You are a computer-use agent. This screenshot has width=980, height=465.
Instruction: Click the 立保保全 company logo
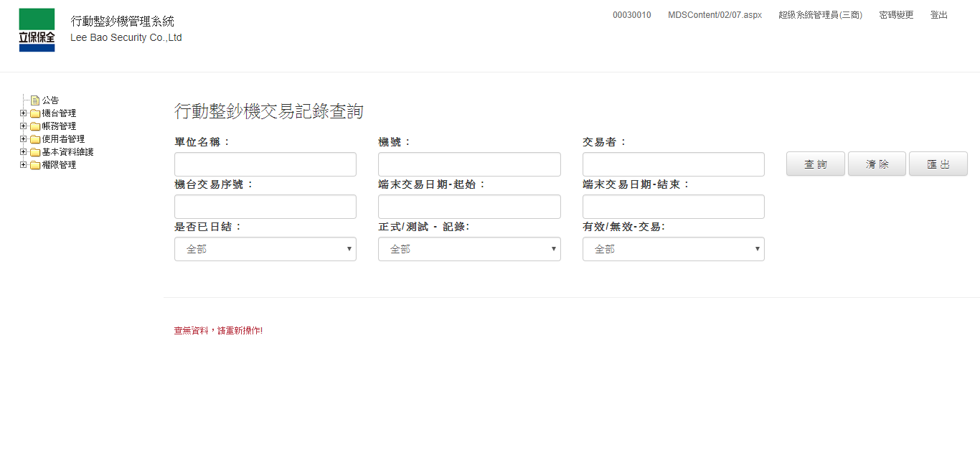[x=37, y=30]
